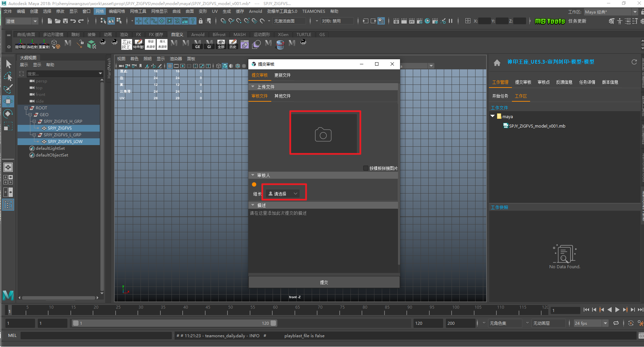The width and height of the screenshot is (644, 347).
Task: Open the 组长 reviewer dropdown
Action: coord(283,194)
